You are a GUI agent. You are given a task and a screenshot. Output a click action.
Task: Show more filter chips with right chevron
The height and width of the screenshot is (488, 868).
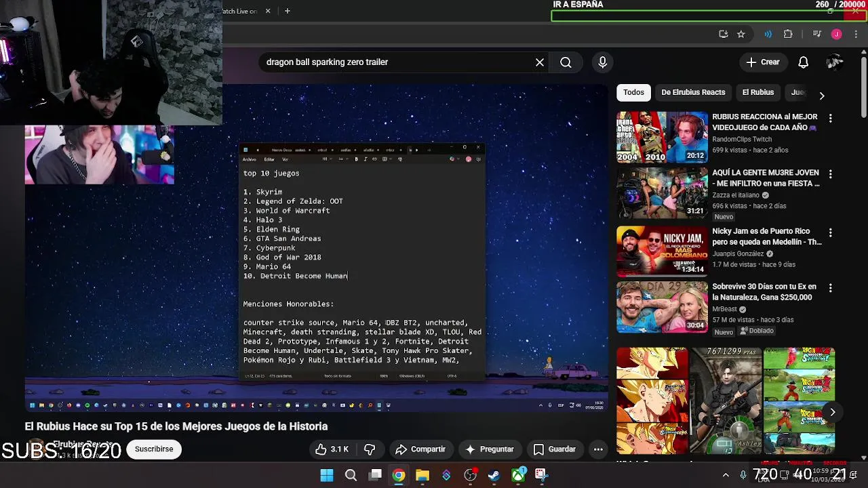822,96
